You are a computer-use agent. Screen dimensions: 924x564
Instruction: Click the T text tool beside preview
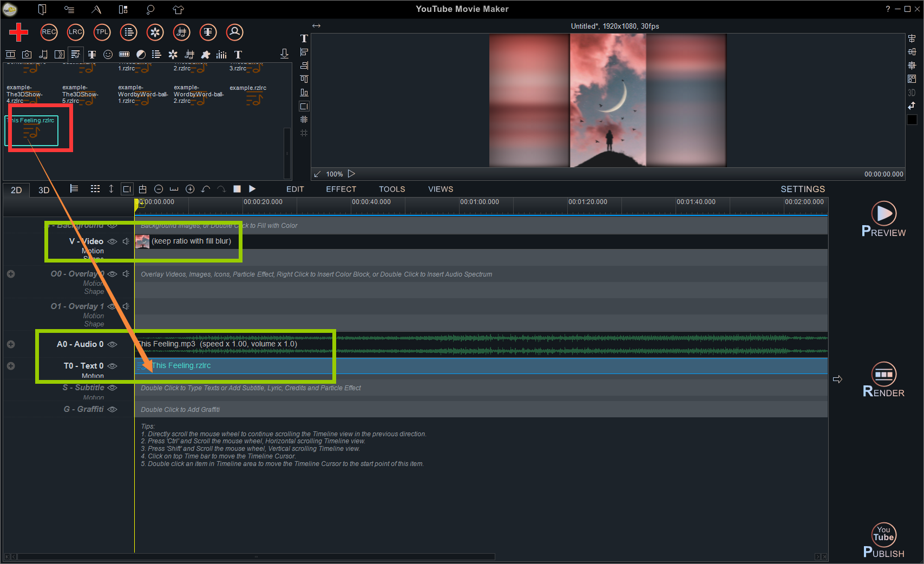(304, 38)
